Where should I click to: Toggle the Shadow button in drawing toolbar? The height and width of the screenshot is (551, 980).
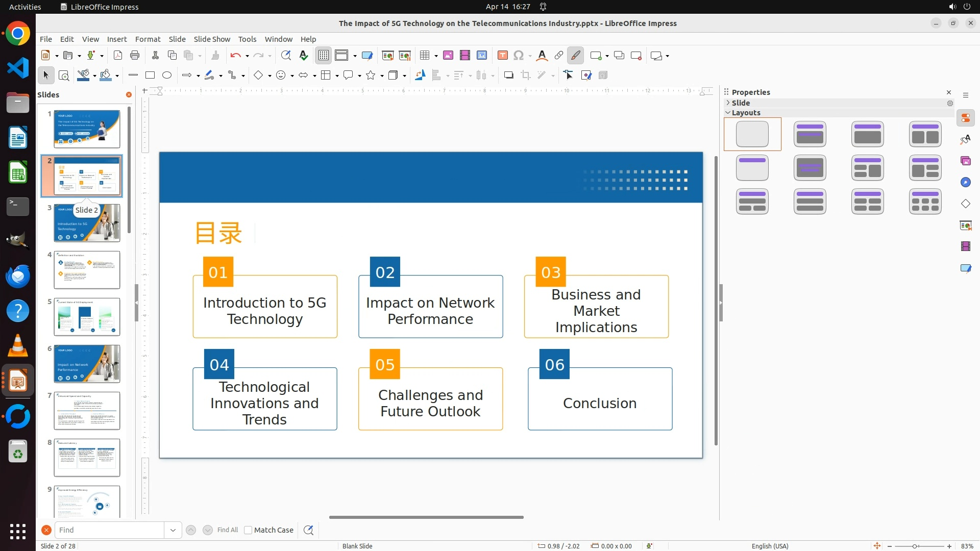[x=508, y=76]
